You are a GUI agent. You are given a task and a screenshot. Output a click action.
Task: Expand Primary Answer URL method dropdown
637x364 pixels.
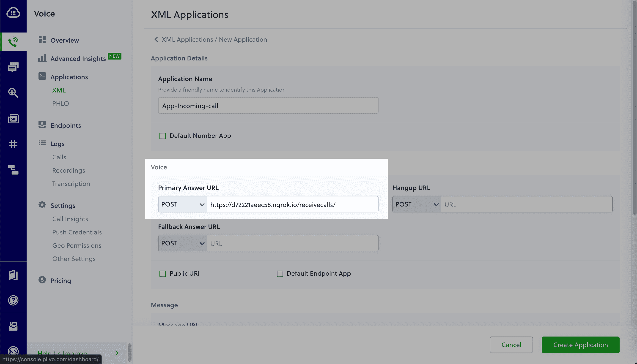[182, 204]
